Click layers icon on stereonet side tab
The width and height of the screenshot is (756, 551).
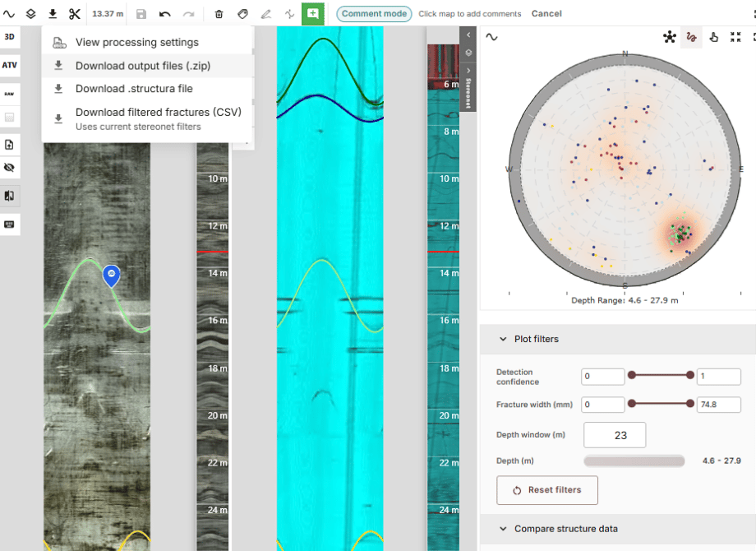pos(468,53)
